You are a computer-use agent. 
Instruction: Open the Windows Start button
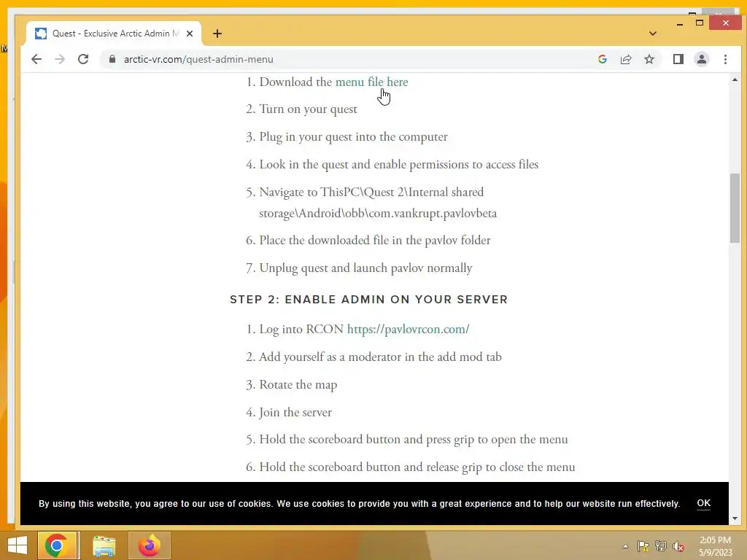18,545
